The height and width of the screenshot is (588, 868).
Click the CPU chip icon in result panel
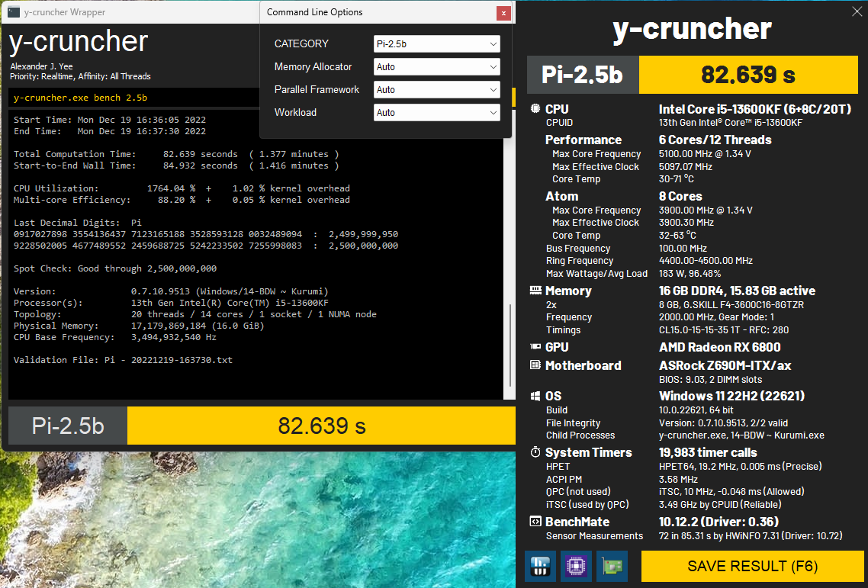[535, 108]
